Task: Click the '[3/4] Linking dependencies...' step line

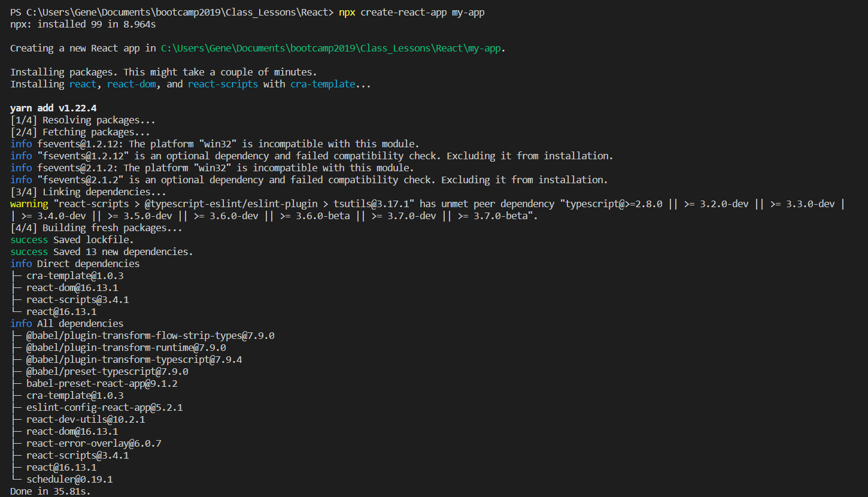Action: pyautogui.click(x=88, y=192)
